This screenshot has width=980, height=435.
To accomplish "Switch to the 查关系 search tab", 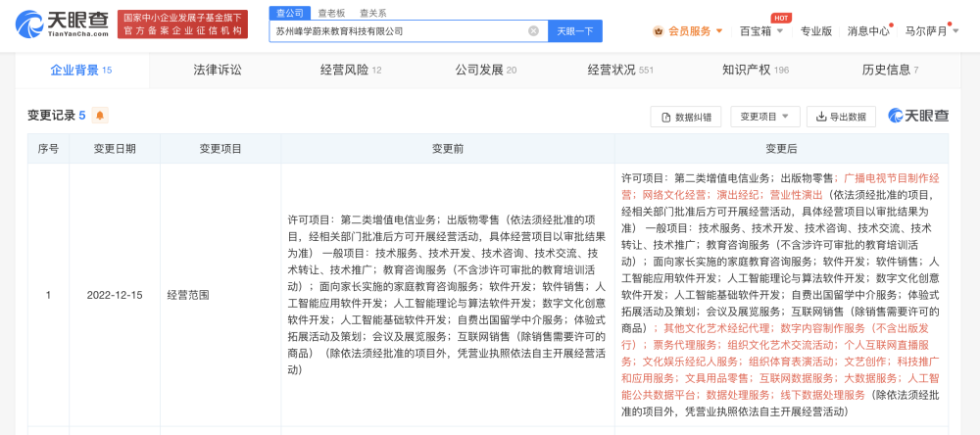I will point(373,13).
